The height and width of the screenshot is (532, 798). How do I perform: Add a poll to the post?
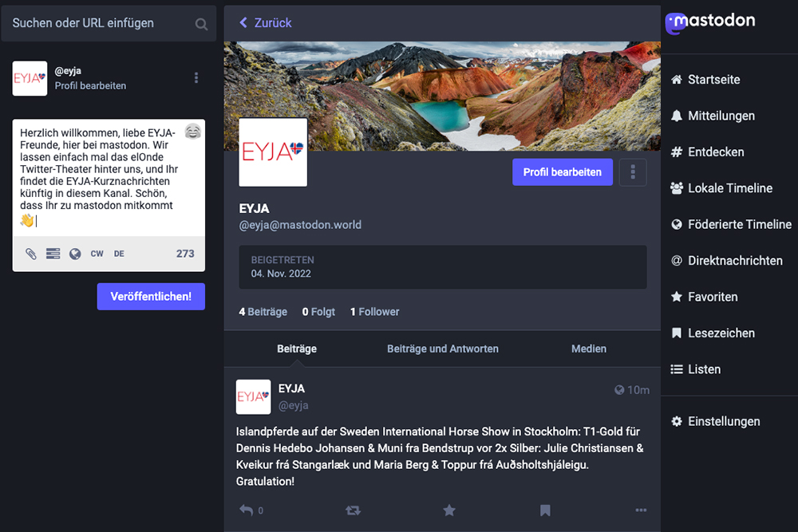53,254
